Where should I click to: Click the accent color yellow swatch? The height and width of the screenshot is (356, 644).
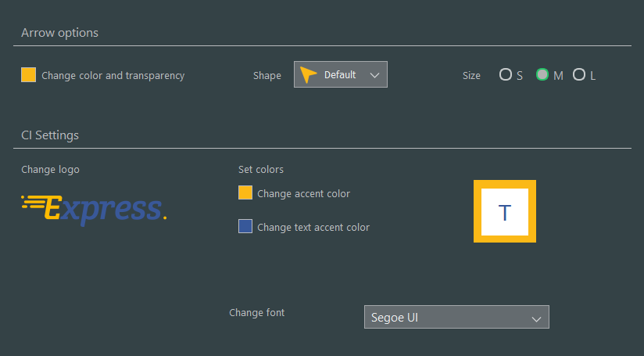coord(245,192)
